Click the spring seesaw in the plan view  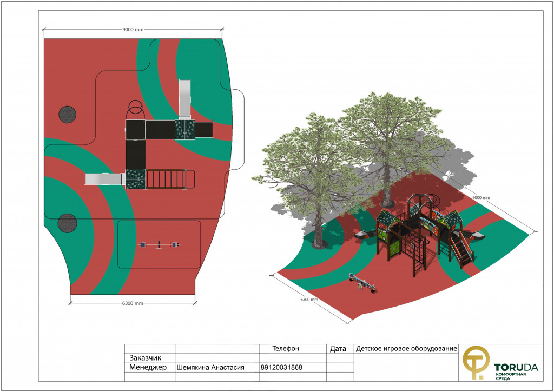click(x=158, y=245)
